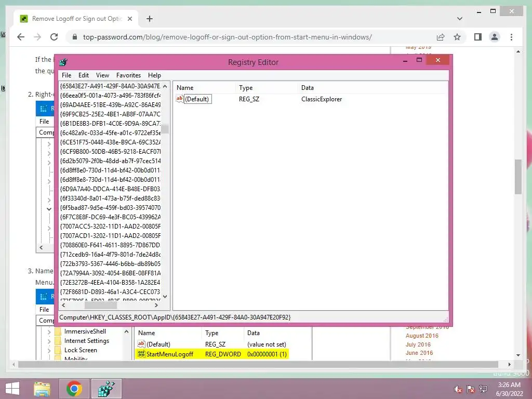Open the August 2016 archive link
Screen dimensions: 532x399
point(422,336)
